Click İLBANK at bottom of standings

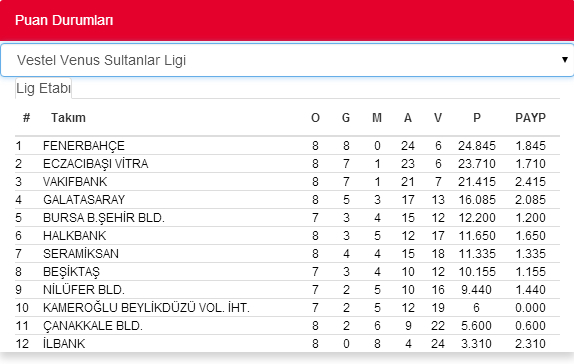tap(64, 343)
